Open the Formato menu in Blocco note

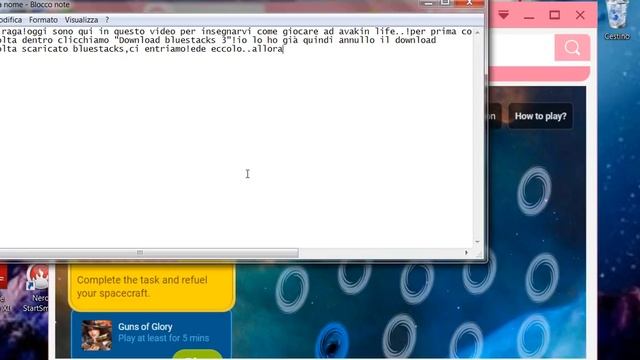[x=43, y=20]
